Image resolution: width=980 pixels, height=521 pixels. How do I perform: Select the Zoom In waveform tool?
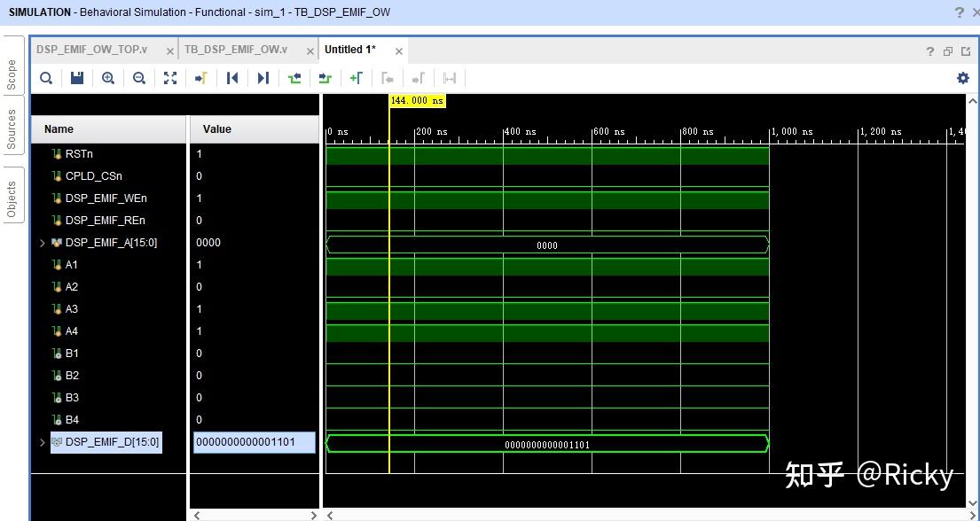(x=106, y=78)
